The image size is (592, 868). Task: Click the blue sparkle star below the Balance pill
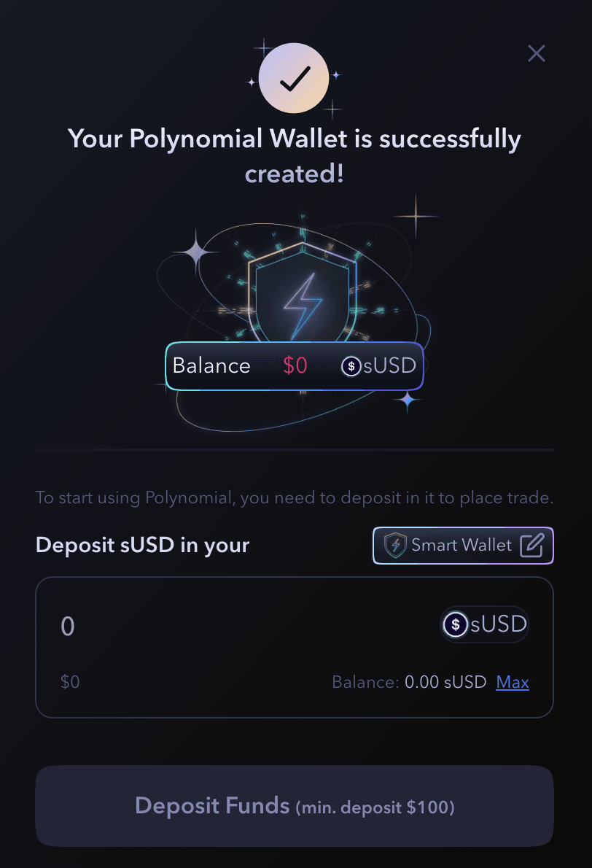[408, 400]
